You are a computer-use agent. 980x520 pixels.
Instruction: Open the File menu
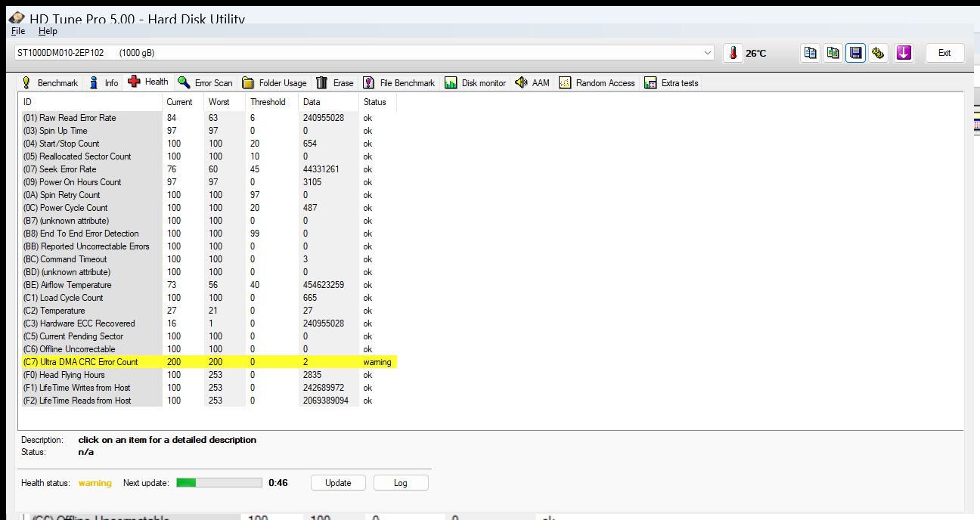pyautogui.click(x=18, y=31)
